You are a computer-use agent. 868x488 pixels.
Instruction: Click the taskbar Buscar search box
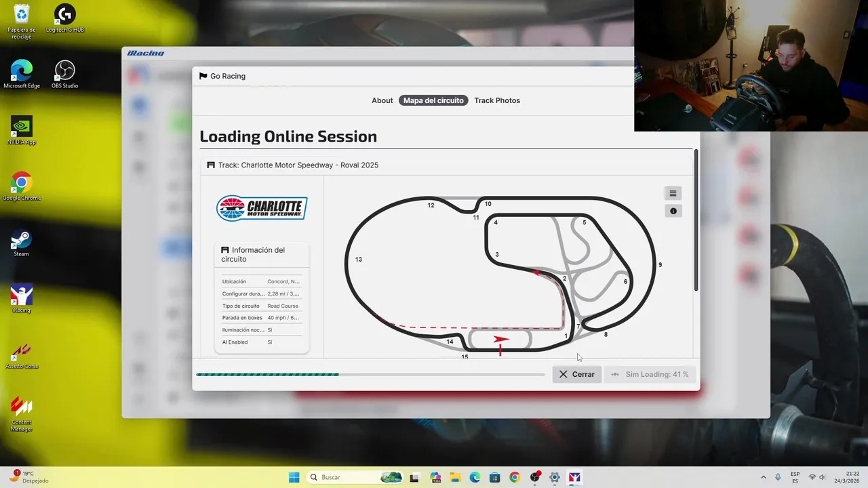coord(356,477)
